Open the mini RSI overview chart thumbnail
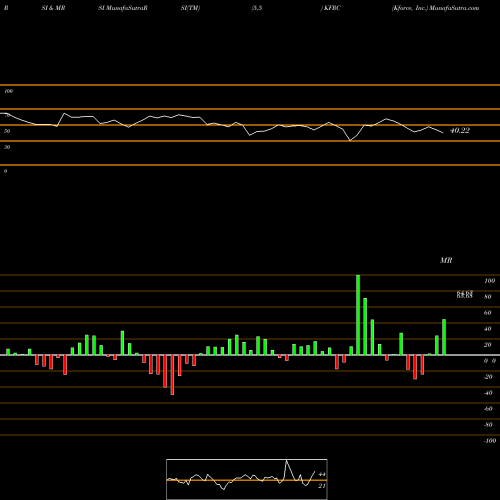500x500 pixels. click(x=247, y=479)
